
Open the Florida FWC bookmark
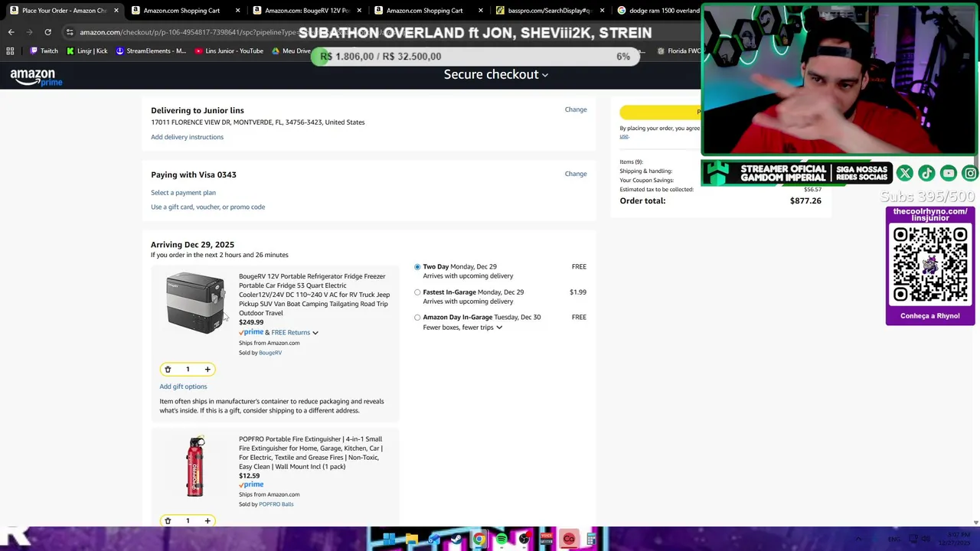(678, 51)
